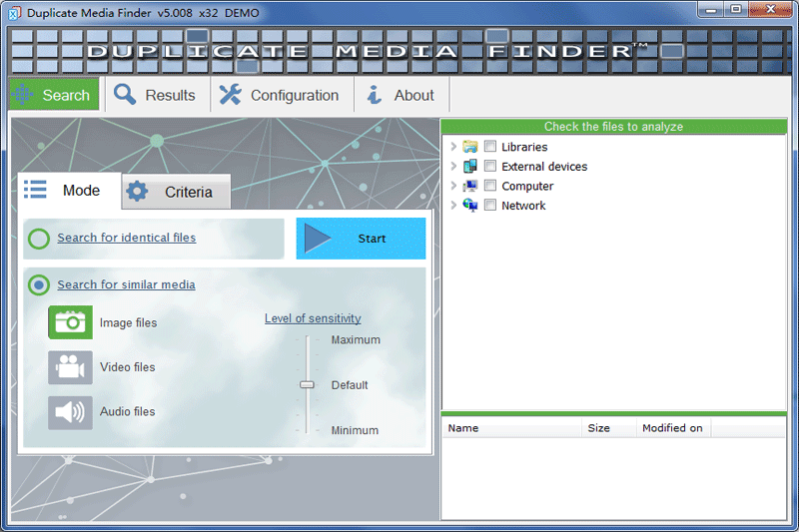Click the Video files label
The width and height of the screenshot is (799, 532).
128,367
